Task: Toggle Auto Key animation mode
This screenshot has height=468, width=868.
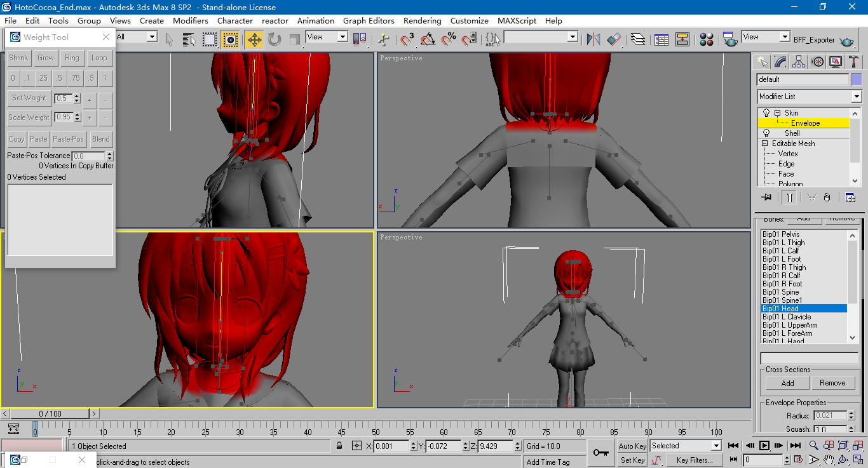Action: click(632, 446)
